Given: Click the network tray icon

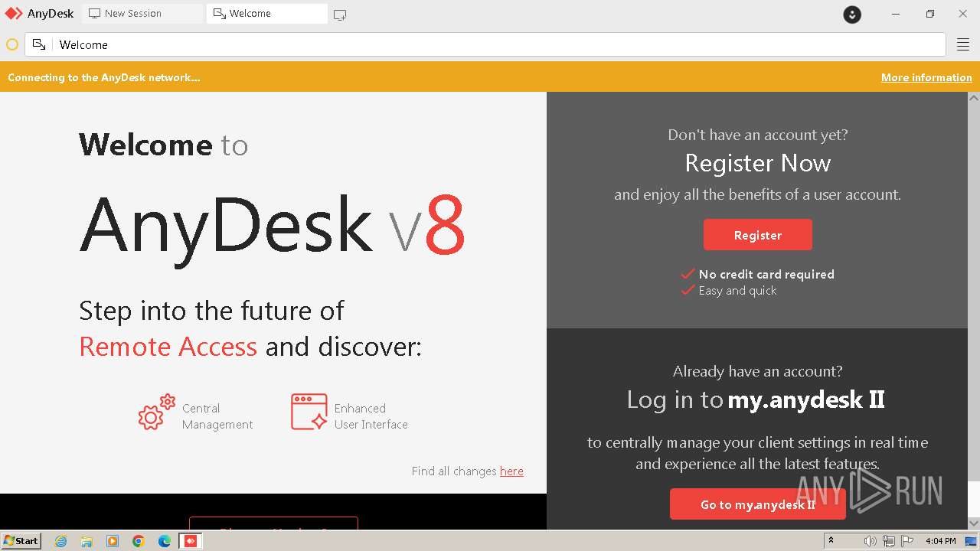Looking at the screenshot, I should [888, 541].
